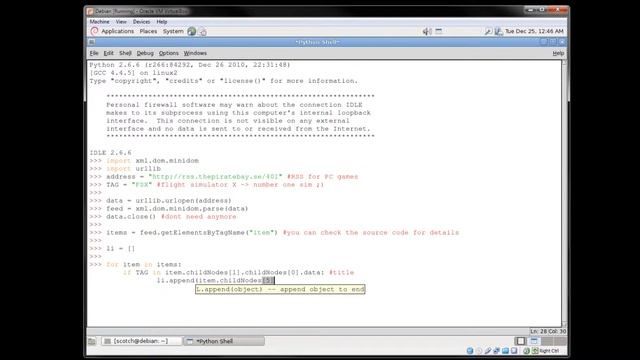Screen dimensions: 640x360
Task: Open the IDLE Help menu
Action: (x=558, y=53)
